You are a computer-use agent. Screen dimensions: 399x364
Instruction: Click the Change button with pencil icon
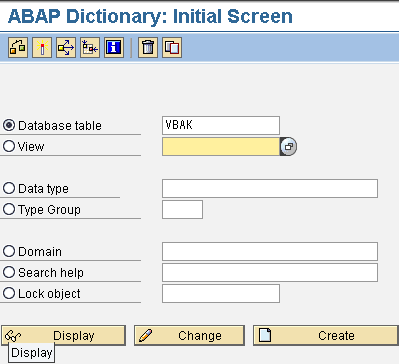point(189,335)
